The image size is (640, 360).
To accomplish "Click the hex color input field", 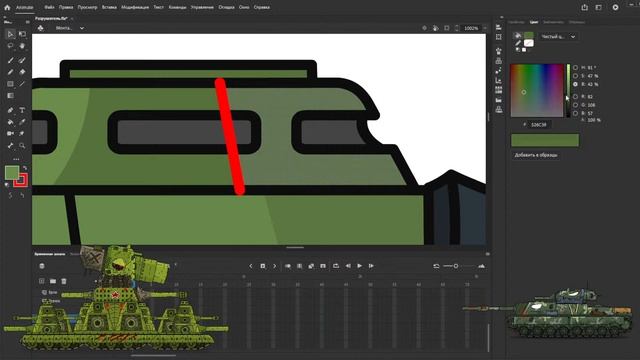I will coord(539,124).
